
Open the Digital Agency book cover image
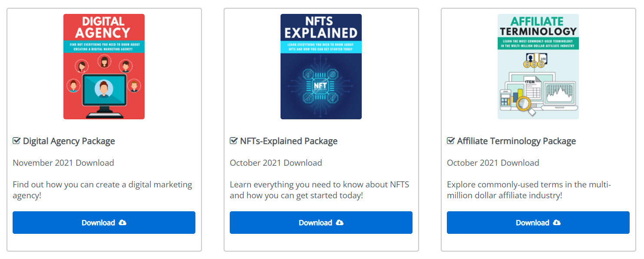(x=104, y=66)
